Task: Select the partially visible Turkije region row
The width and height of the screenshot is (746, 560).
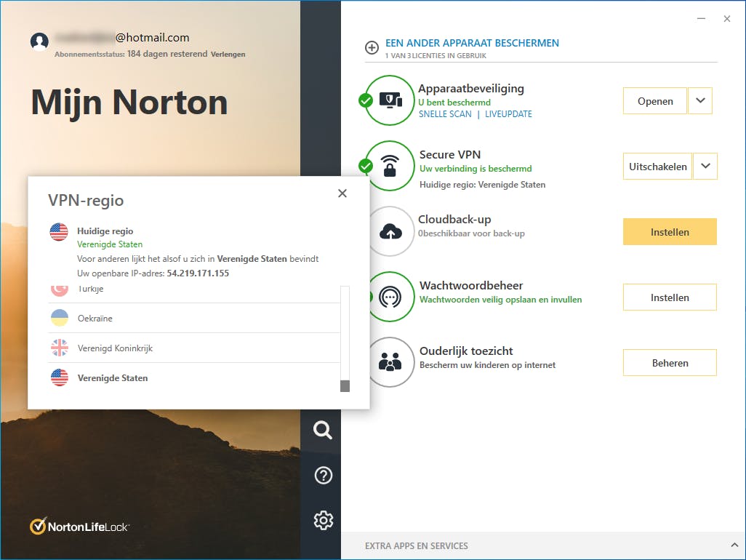Action: click(x=194, y=294)
